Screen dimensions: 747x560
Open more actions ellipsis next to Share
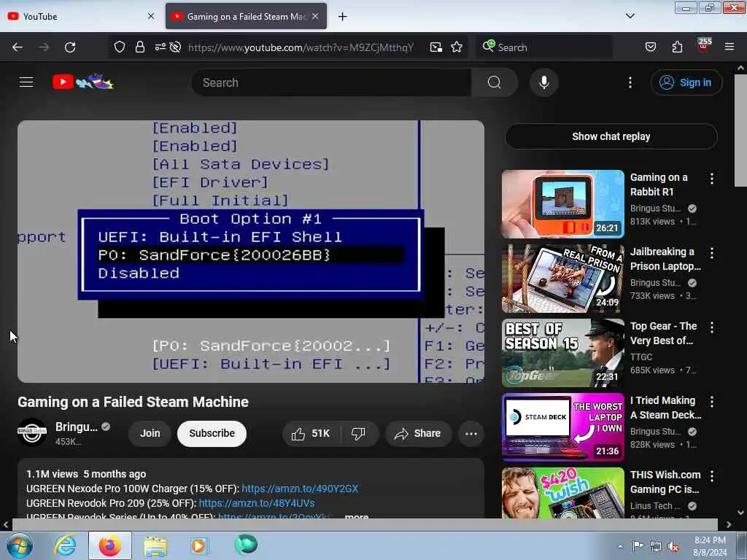tap(471, 433)
